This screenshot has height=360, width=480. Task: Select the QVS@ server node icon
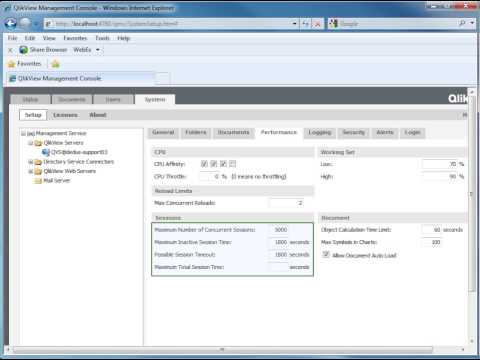46,152
